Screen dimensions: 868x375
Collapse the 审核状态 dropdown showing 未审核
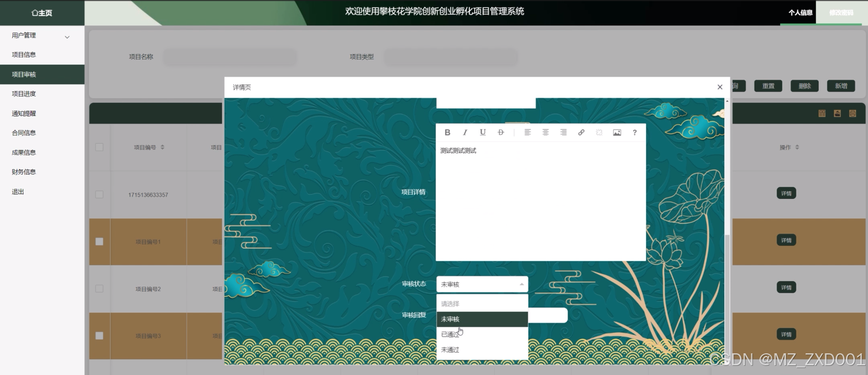(482, 284)
